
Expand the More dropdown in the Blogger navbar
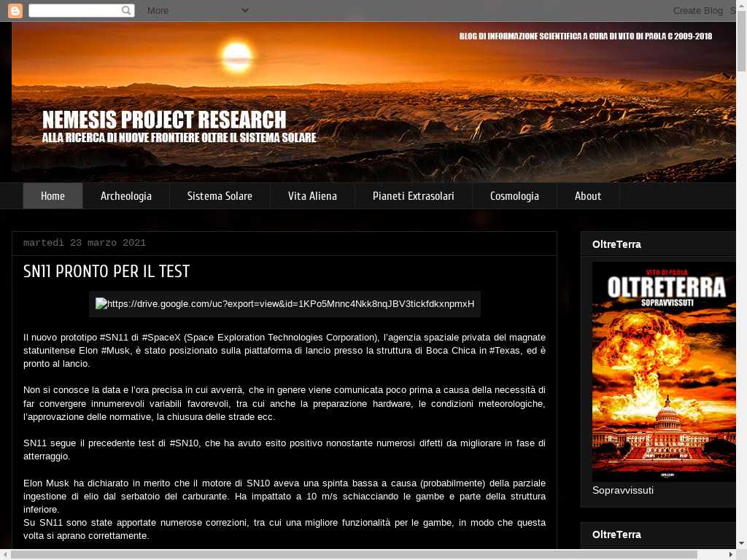(x=197, y=10)
